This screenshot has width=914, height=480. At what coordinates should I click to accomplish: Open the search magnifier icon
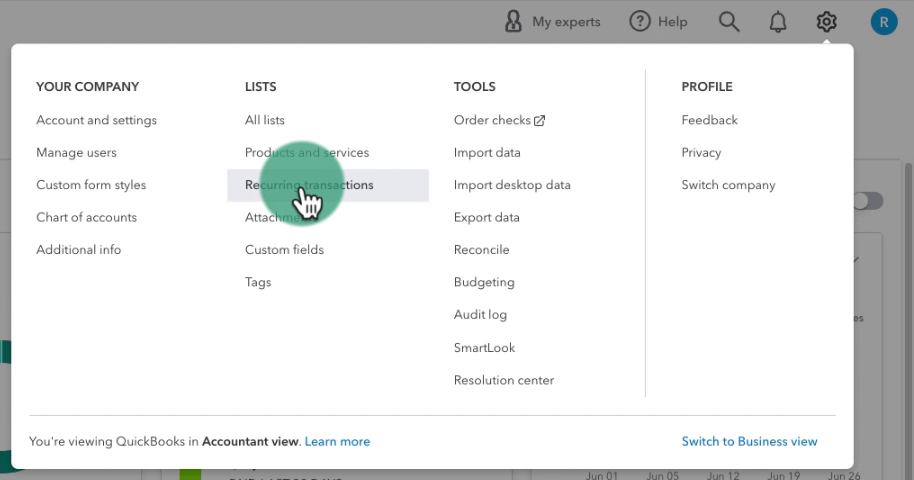[729, 22]
